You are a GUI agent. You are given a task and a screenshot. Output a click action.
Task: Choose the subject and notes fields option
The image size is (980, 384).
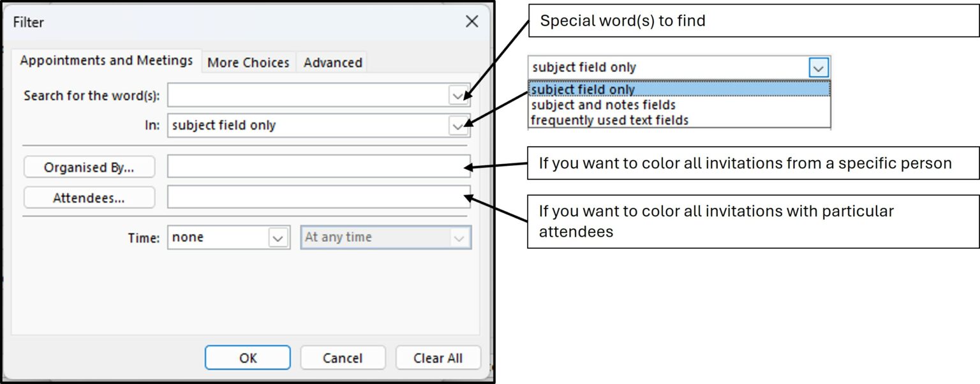point(603,105)
